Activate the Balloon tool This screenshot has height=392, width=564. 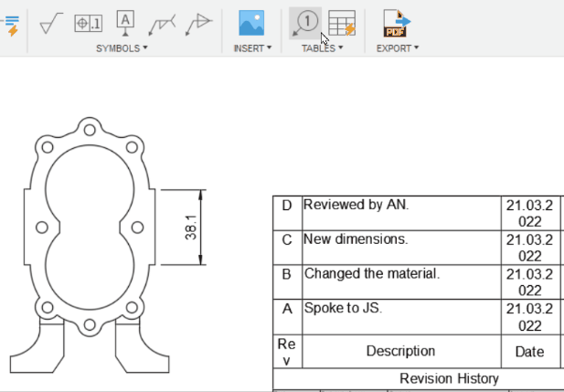coord(305,24)
